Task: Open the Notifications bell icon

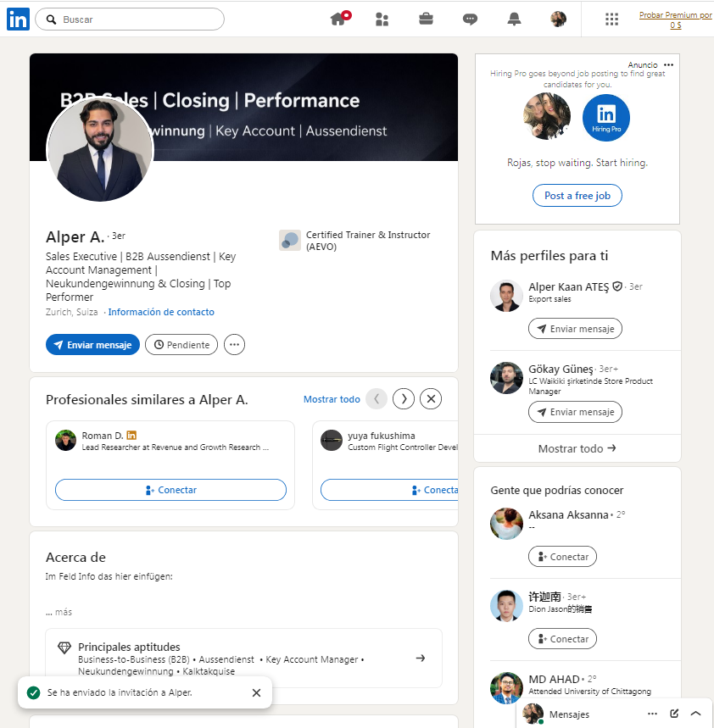Action: click(x=514, y=19)
